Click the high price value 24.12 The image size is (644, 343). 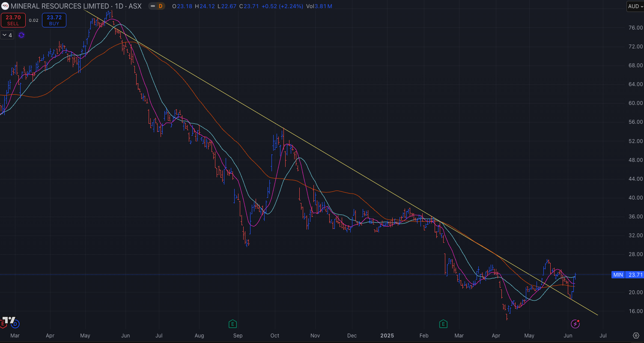click(208, 6)
